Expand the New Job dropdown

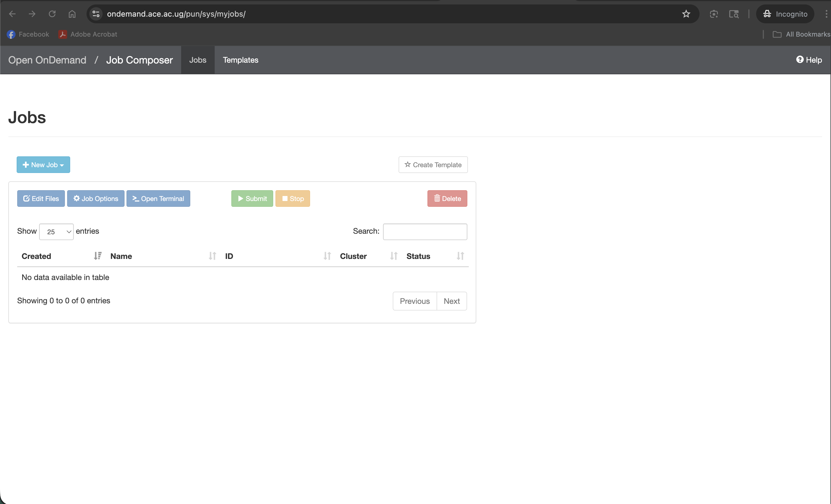tap(43, 165)
